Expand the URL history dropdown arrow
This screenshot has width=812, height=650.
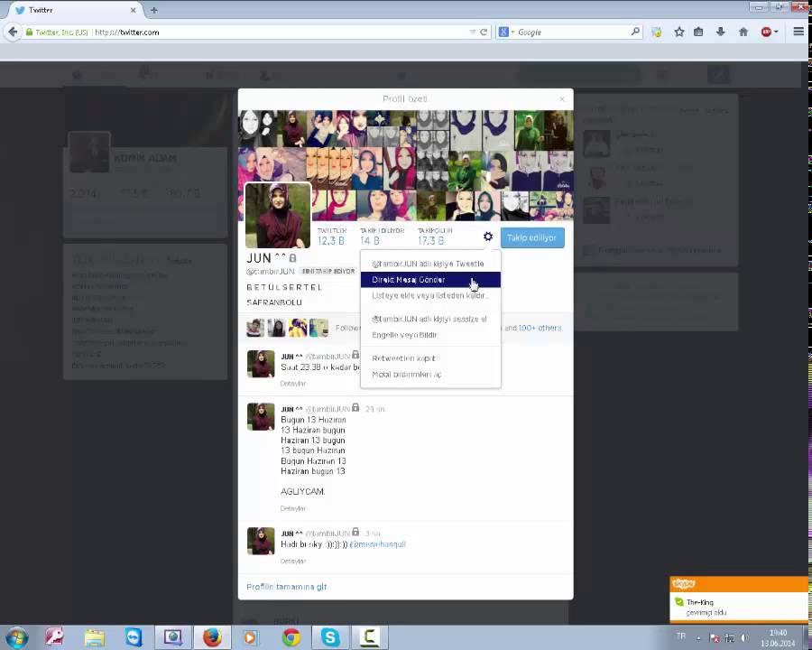tap(472, 32)
